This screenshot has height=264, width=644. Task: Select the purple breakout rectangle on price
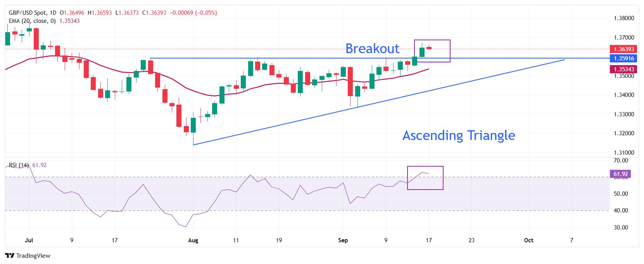[432, 51]
